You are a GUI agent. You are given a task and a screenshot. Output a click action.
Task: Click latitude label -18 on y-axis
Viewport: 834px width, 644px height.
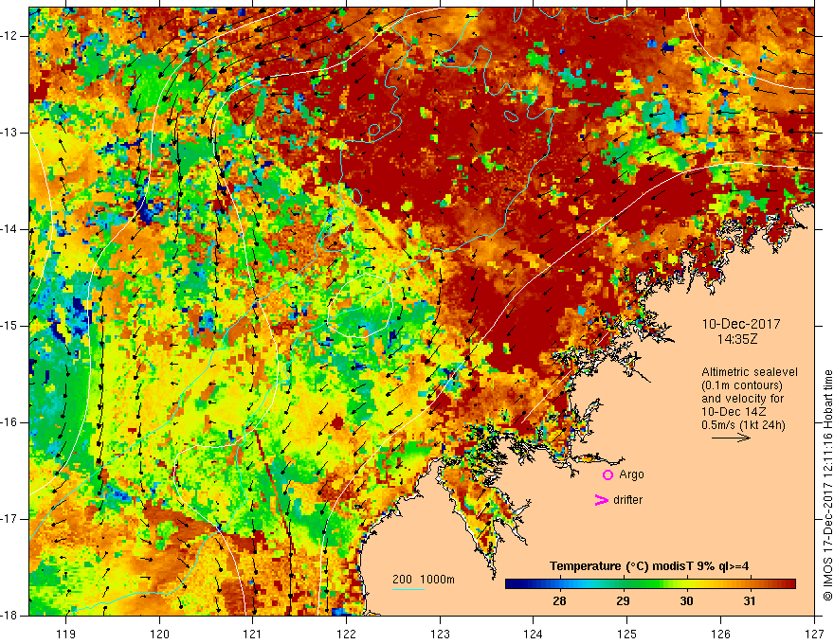pyautogui.click(x=9, y=616)
